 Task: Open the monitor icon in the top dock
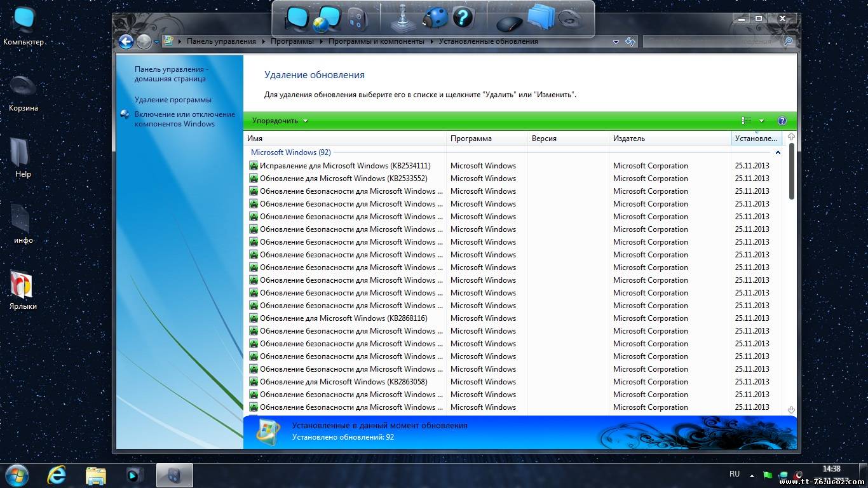click(296, 19)
